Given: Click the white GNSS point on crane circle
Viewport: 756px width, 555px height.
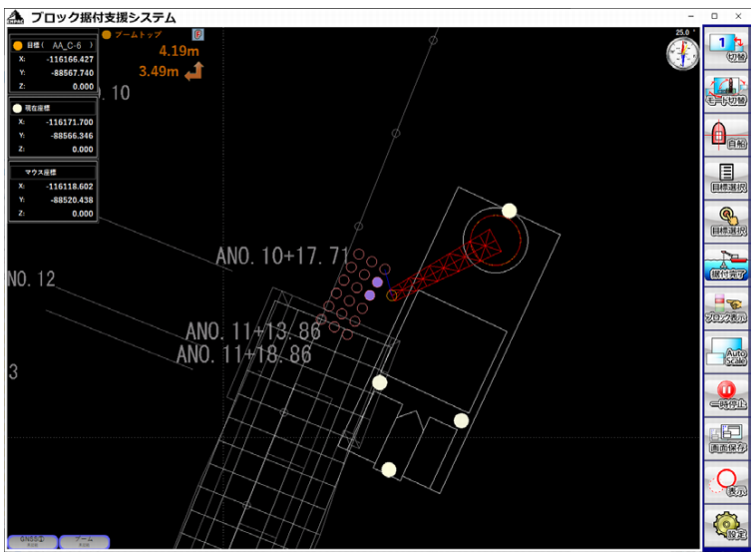Looking at the screenshot, I should [509, 211].
